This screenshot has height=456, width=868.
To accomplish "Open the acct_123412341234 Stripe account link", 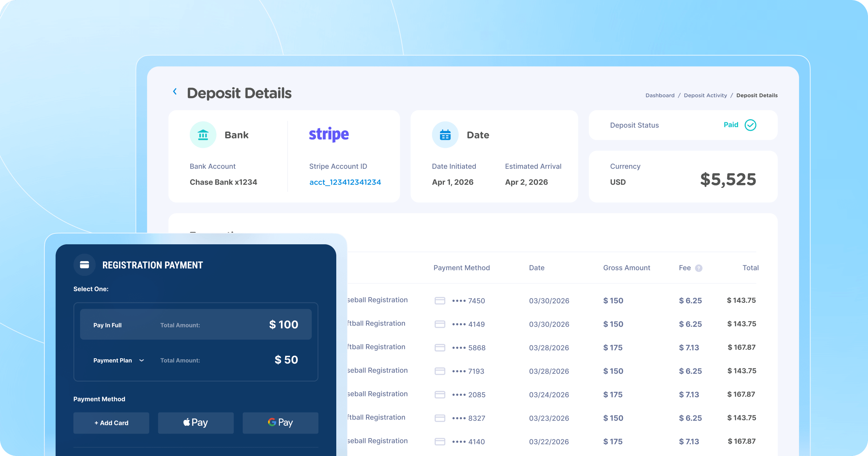I will coord(345,182).
